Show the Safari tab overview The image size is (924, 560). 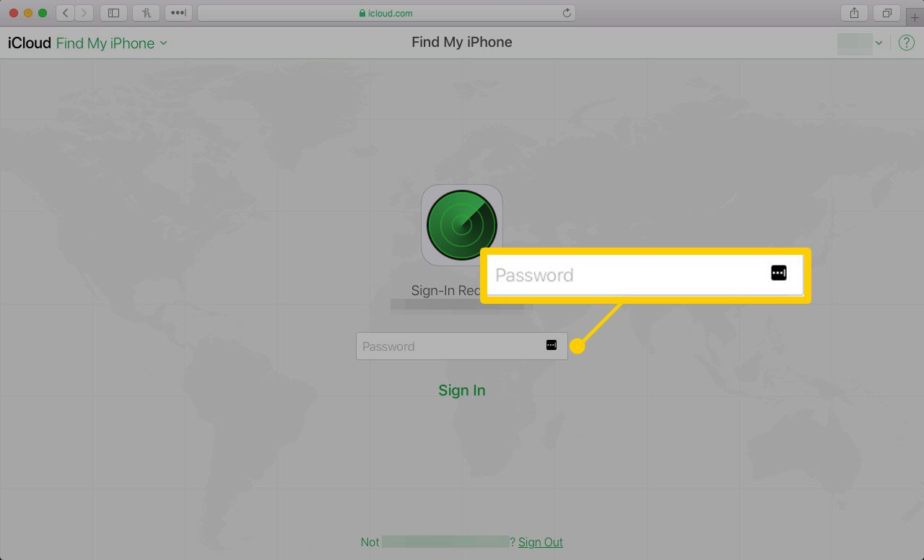coord(887,13)
